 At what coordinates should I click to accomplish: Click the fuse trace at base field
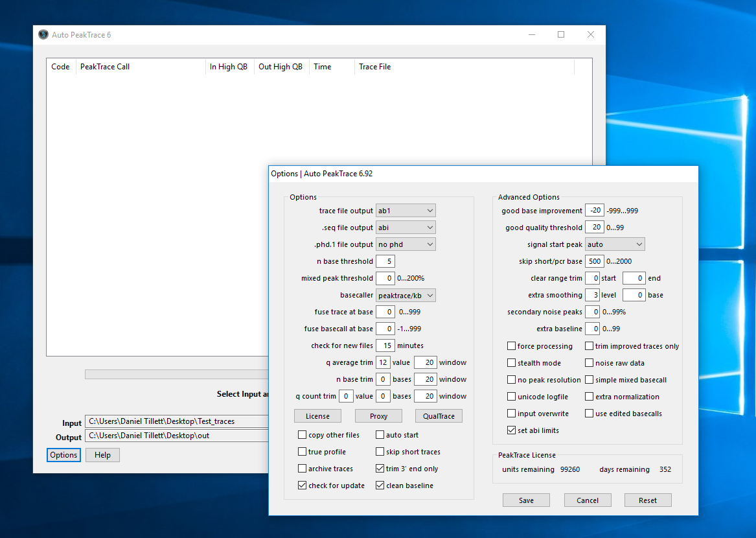[385, 312]
